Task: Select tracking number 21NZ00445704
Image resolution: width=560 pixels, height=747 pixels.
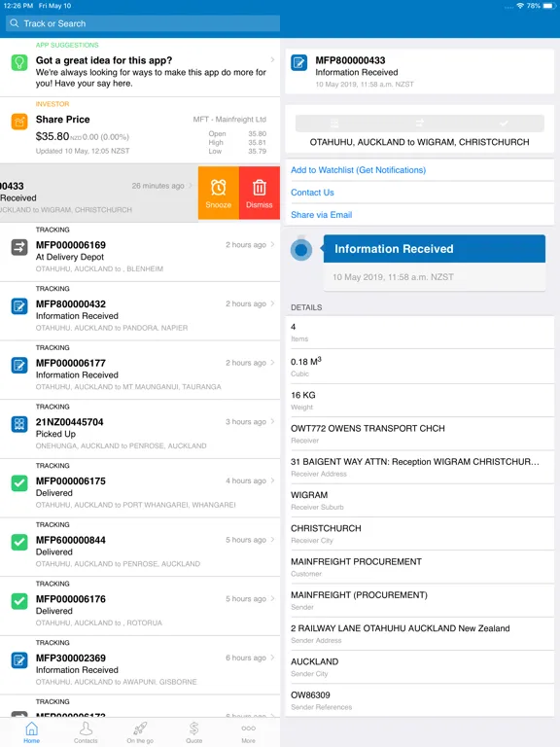Action: click(x=70, y=422)
